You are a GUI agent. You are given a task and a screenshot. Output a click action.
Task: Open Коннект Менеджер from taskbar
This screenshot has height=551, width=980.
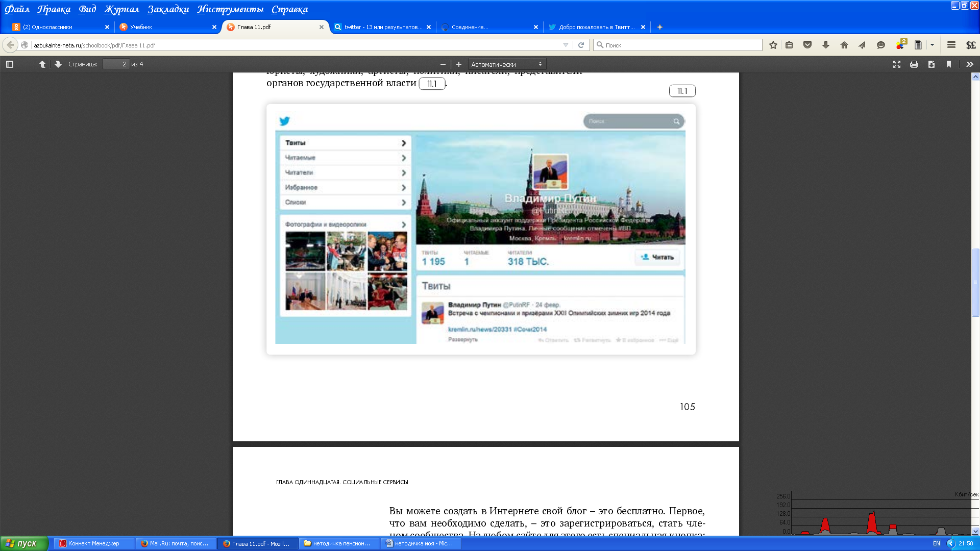pyautogui.click(x=94, y=543)
